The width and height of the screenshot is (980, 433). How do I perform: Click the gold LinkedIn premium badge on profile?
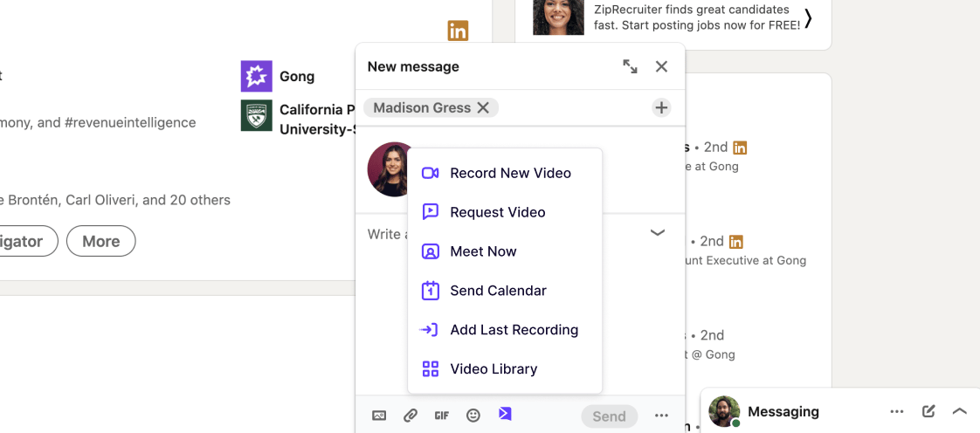[459, 31]
